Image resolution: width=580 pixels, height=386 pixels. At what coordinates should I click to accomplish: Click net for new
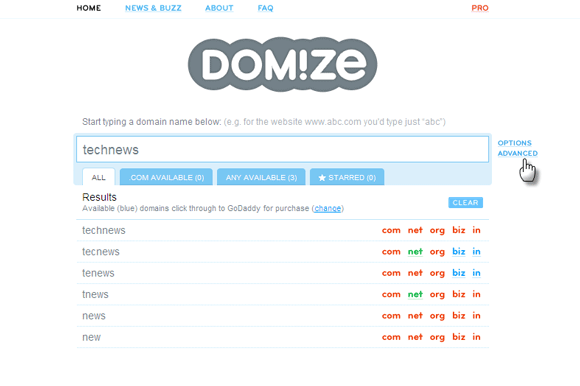[415, 338]
